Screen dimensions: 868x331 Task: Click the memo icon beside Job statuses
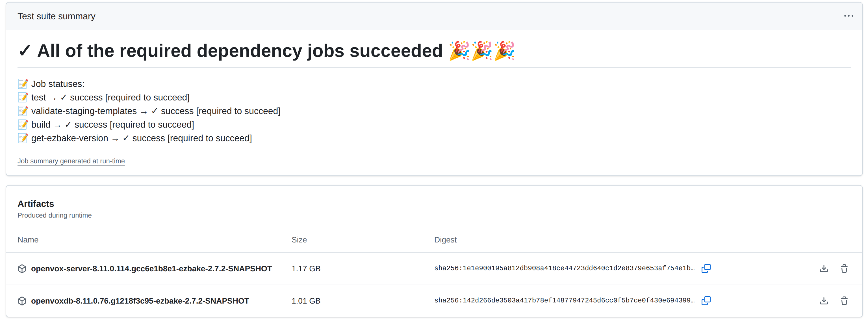pyautogui.click(x=22, y=84)
